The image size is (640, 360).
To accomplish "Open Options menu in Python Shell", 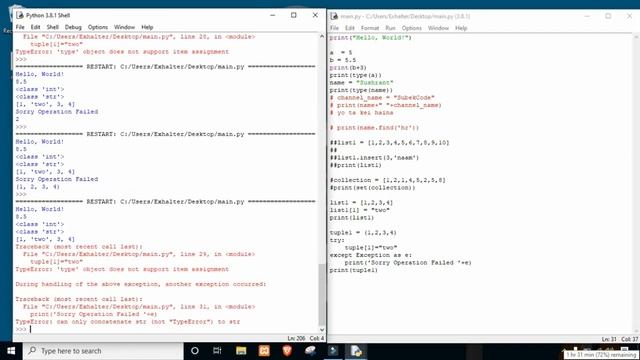I will [x=98, y=27].
